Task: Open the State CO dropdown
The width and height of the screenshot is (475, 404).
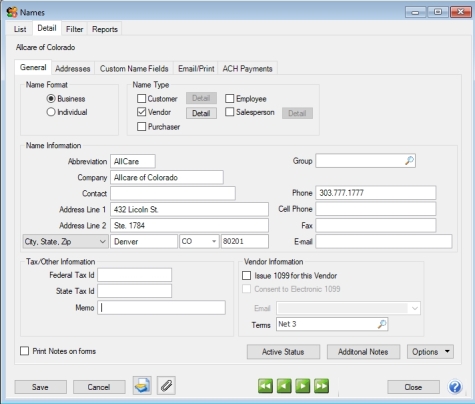Action: (x=199, y=241)
